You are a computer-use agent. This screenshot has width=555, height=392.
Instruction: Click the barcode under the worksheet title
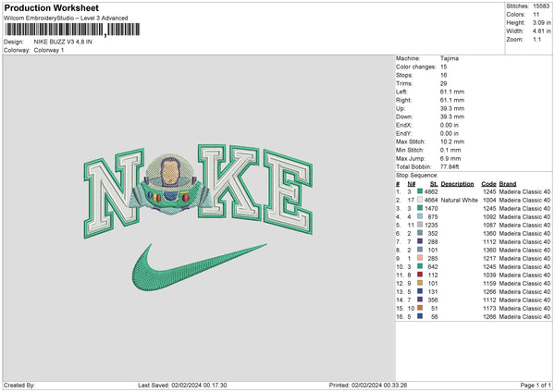tap(72, 30)
